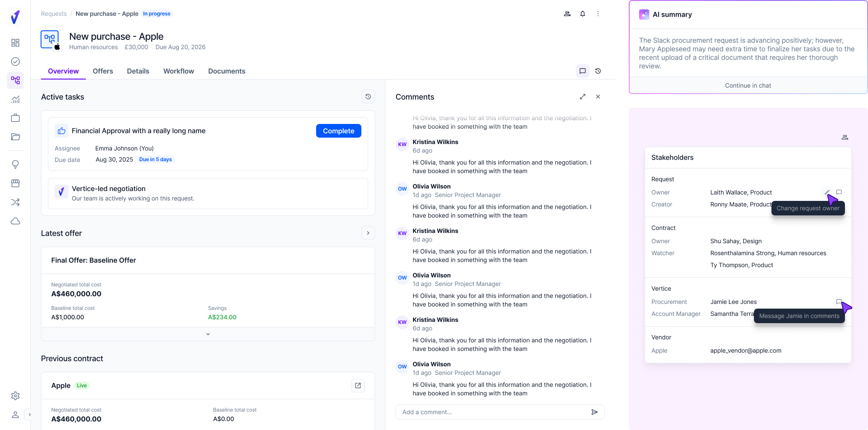The image size is (868, 430).
Task: Switch to the Details tab
Action: (x=138, y=71)
